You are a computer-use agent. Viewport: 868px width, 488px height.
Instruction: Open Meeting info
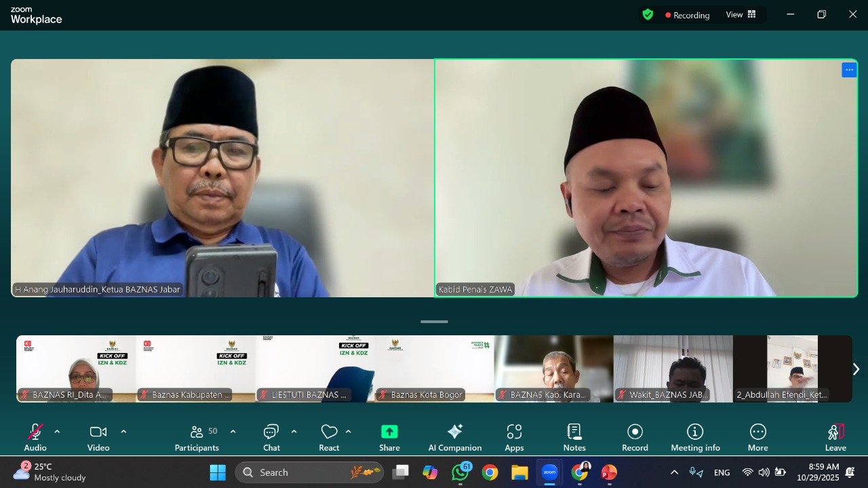[x=695, y=437]
